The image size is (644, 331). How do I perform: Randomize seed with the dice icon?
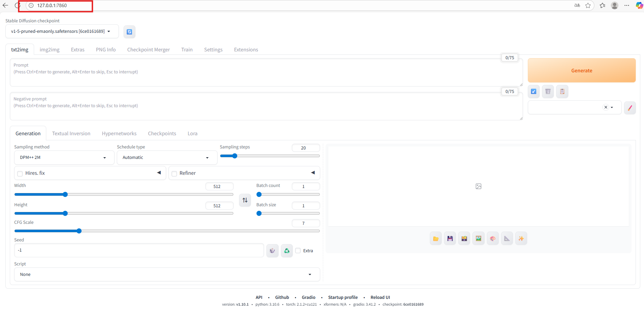click(272, 251)
